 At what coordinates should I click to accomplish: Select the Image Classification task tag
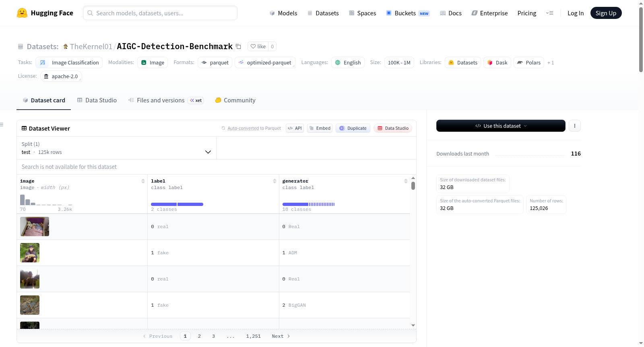click(69, 62)
